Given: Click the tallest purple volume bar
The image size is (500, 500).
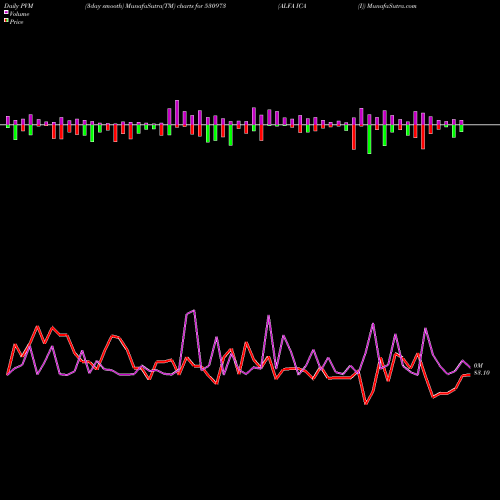Looking at the screenshot, I should point(177,112).
